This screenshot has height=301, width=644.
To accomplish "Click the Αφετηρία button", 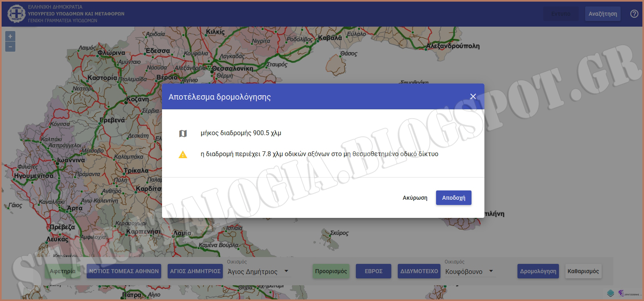I will coord(62,271).
